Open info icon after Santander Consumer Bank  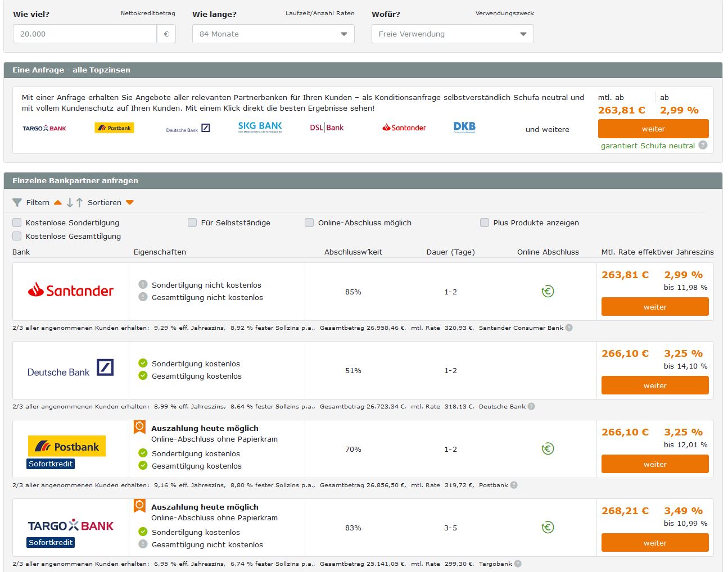point(569,328)
